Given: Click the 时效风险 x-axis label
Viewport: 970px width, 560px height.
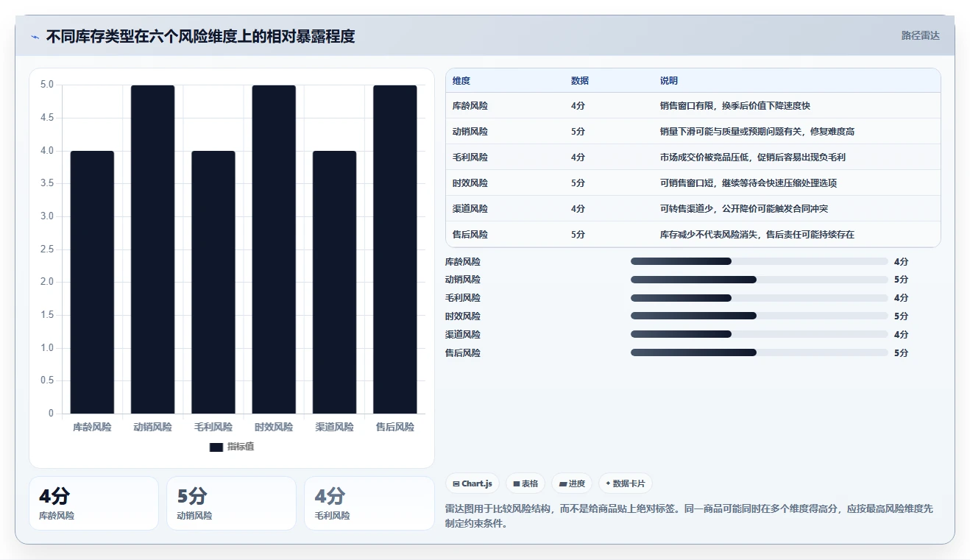Looking at the screenshot, I should coord(274,427).
